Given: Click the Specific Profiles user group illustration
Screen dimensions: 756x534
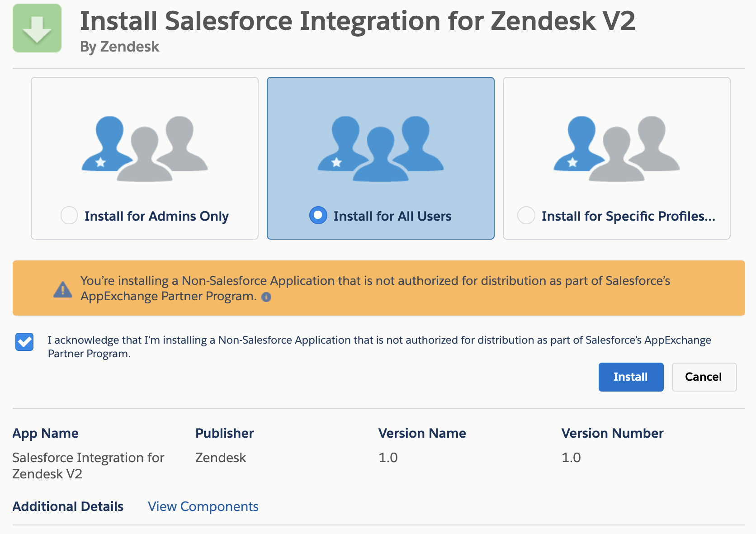Looking at the screenshot, I should (616, 149).
